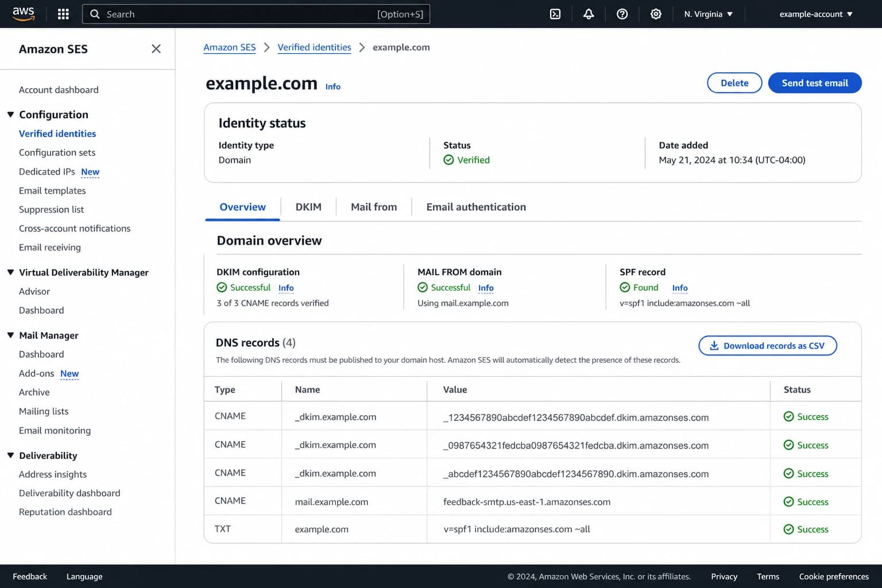The width and height of the screenshot is (882, 588).
Task: Open the notifications bell
Action: pos(589,14)
